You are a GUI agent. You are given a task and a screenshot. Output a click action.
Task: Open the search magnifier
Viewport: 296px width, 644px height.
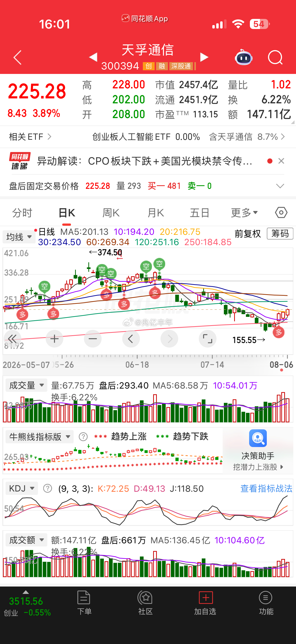tap(275, 57)
